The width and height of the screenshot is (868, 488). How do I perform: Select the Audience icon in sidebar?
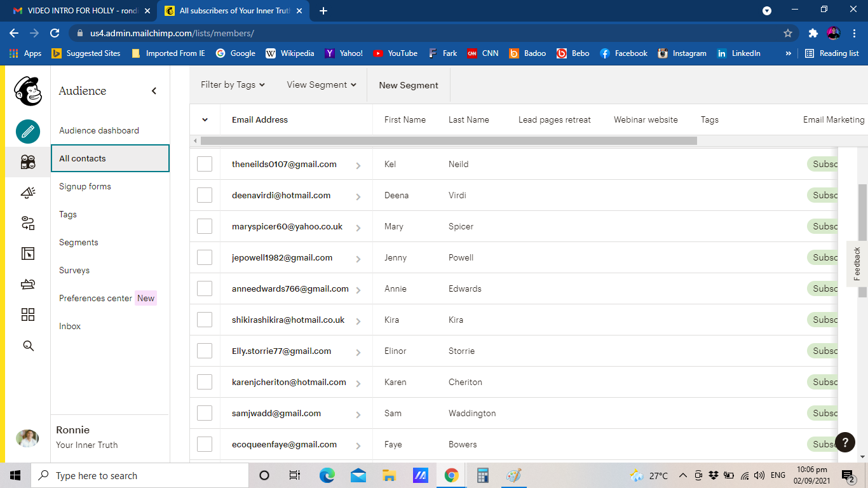(28, 162)
